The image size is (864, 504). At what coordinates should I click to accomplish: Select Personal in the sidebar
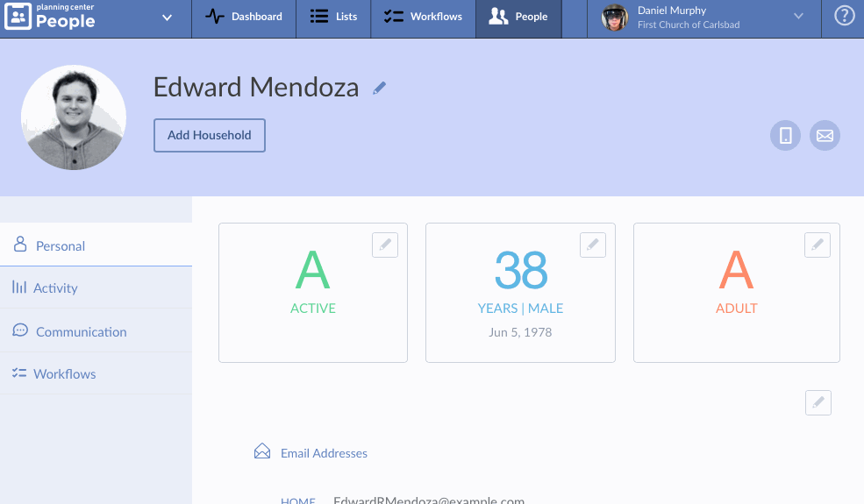coord(60,246)
